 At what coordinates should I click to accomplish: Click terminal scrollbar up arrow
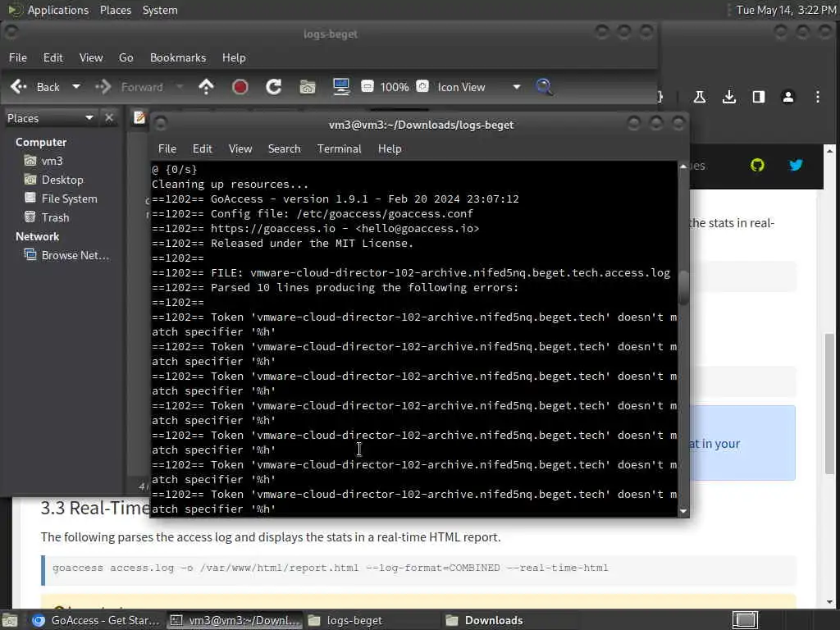click(x=683, y=167)
